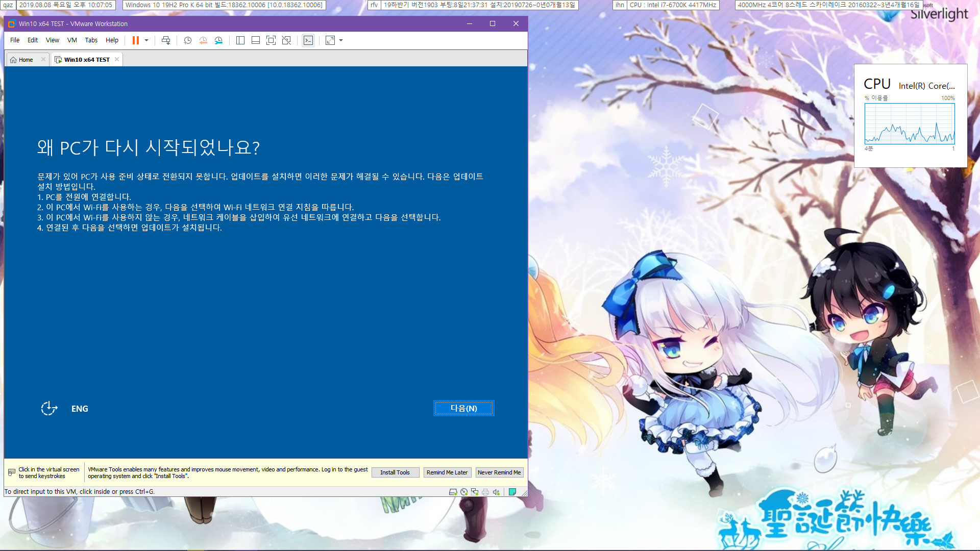Click the hard disk status icon
980x551 pixels.
pyautogui.click(x=453, y=492)
